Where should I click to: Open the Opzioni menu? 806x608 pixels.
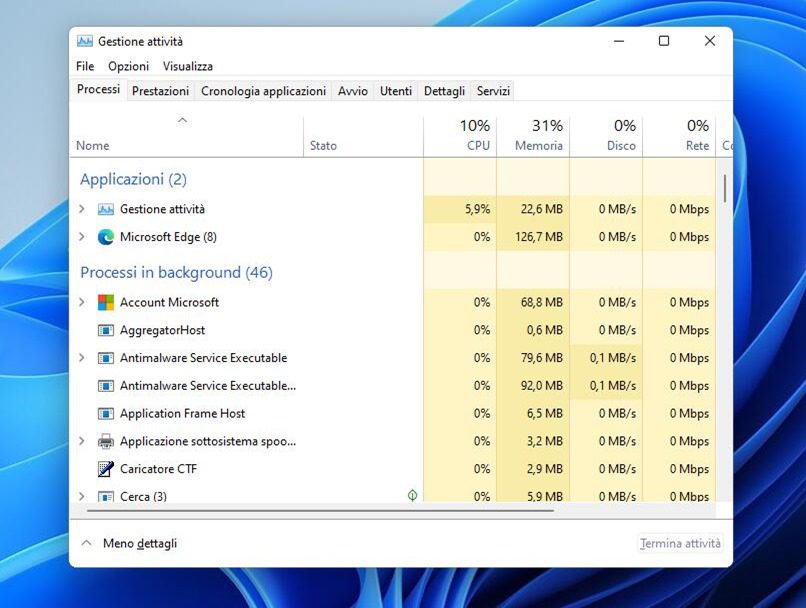point(129,66)
